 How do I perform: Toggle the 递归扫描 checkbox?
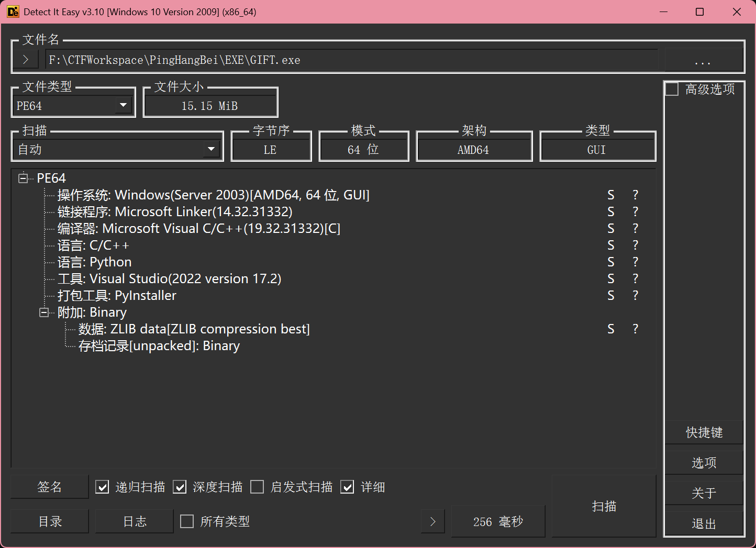click(102, 487)
